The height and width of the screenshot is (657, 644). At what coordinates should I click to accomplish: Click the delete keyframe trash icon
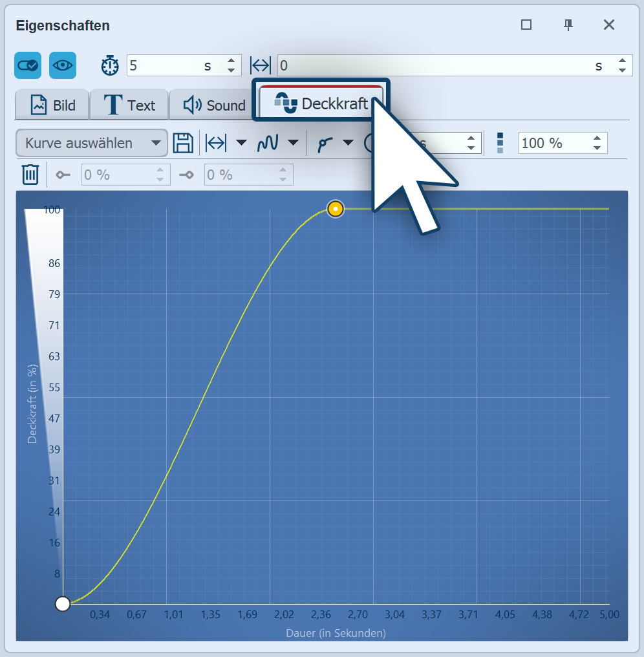[x=30, y=175]
